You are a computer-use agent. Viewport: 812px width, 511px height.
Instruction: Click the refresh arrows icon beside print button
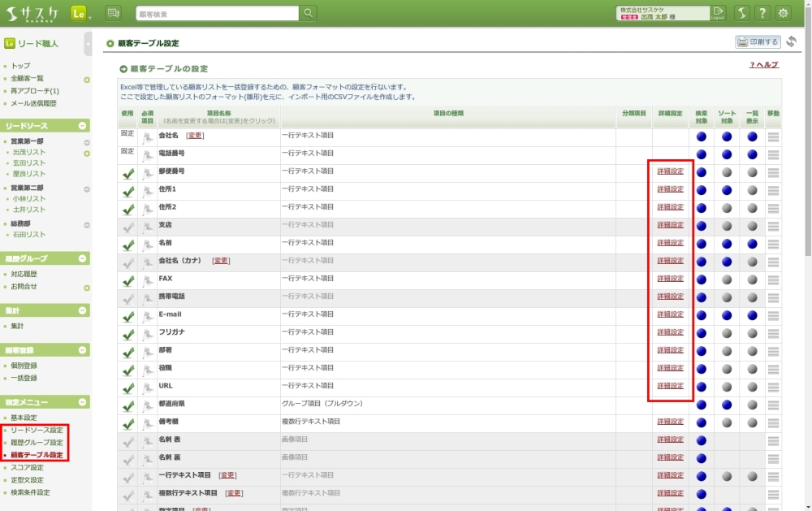[791, 42]
